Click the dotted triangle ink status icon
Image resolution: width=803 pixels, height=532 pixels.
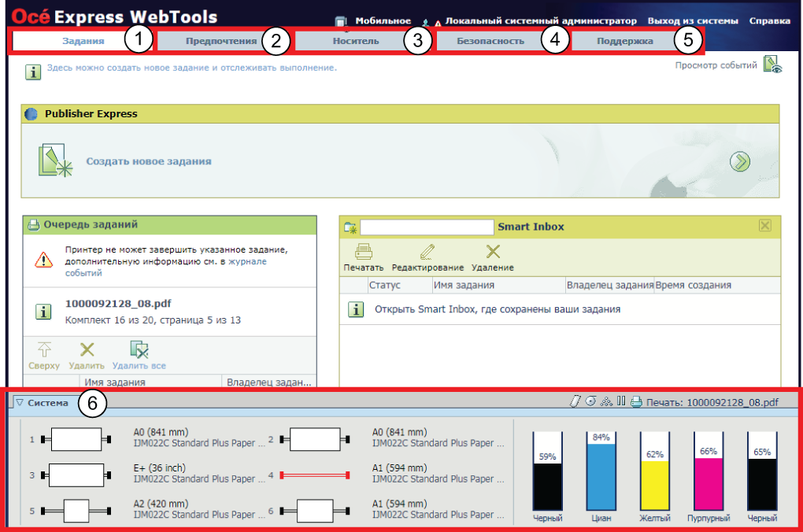tap(606, 401)
